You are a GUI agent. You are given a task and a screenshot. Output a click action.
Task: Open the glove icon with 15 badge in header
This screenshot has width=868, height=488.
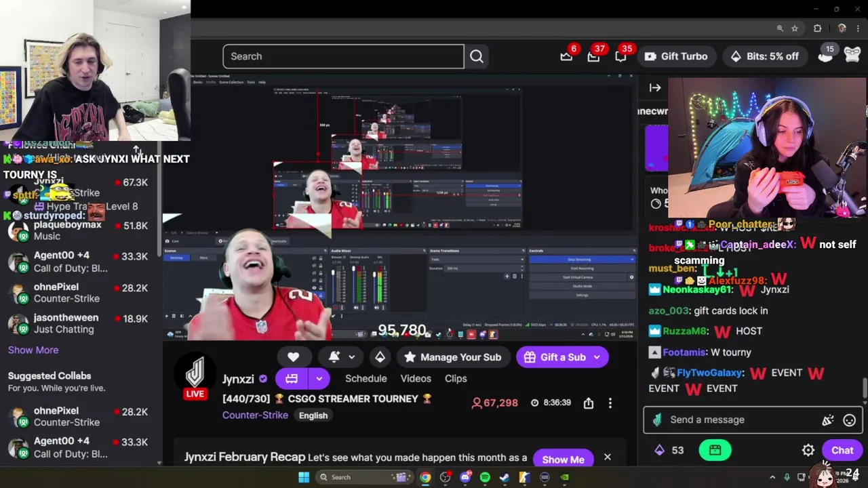click(x=826, y=55)
